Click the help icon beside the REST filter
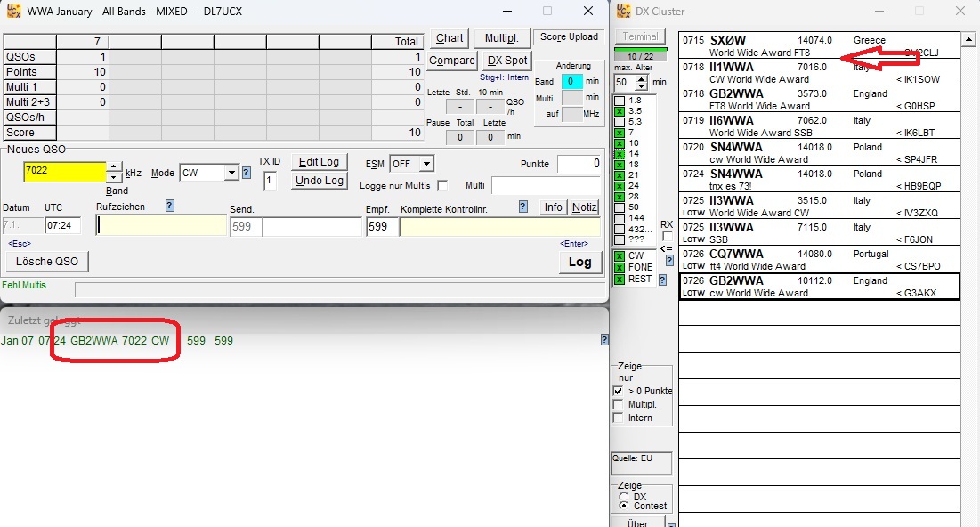The image size is (980, 527). tap(661, 280)
